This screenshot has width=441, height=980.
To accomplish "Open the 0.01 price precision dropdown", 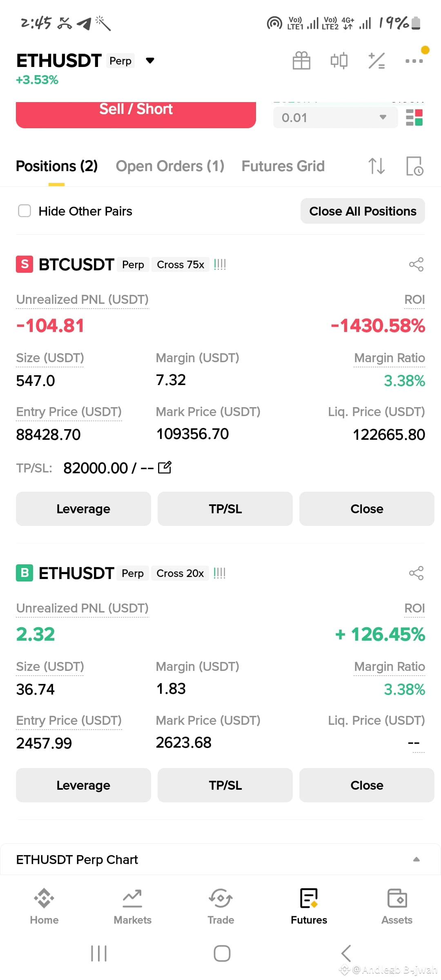I will point(335,118).
